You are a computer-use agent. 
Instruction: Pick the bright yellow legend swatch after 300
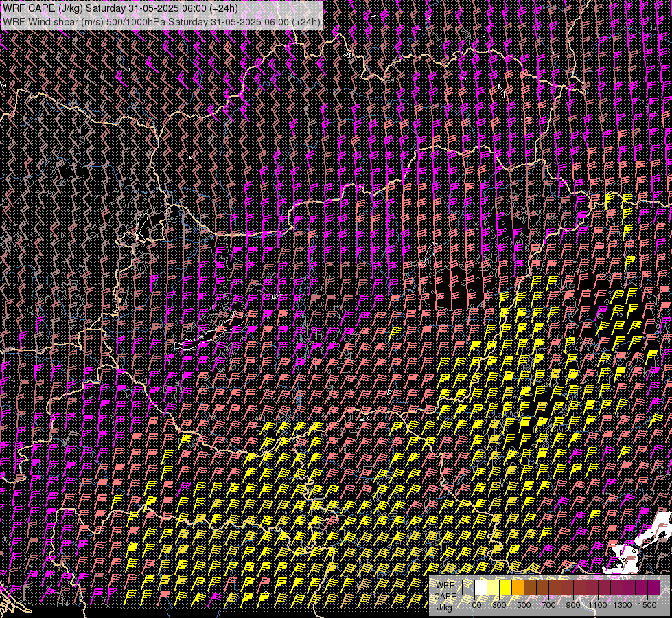506,587
